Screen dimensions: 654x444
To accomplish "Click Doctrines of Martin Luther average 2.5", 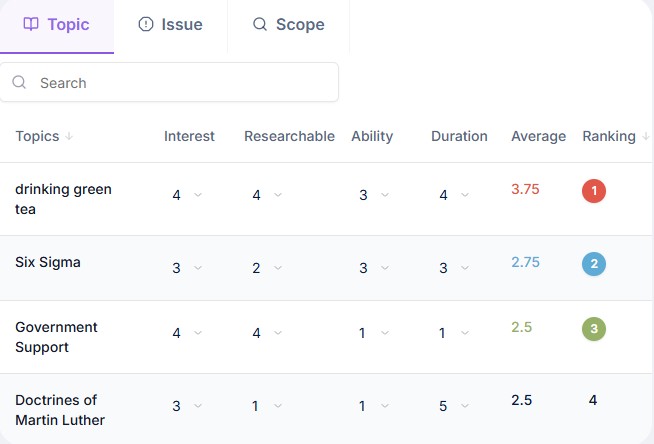I will [522, 400].
